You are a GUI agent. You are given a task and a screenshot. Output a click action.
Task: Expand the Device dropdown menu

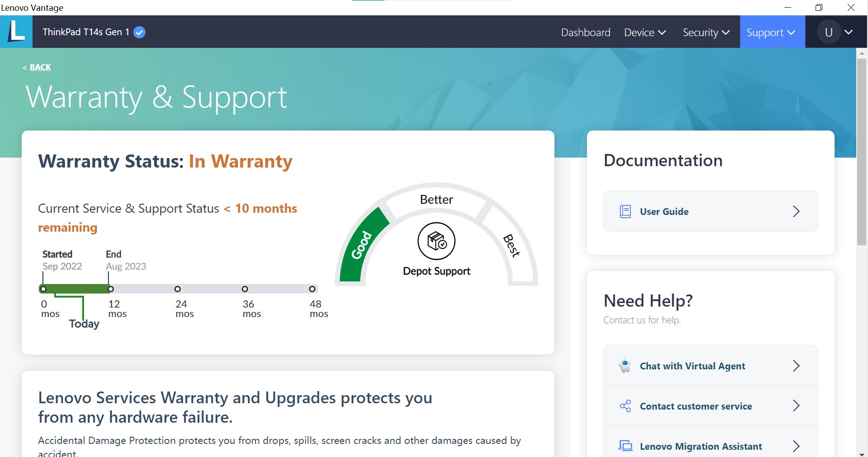[x=645, y=33]
